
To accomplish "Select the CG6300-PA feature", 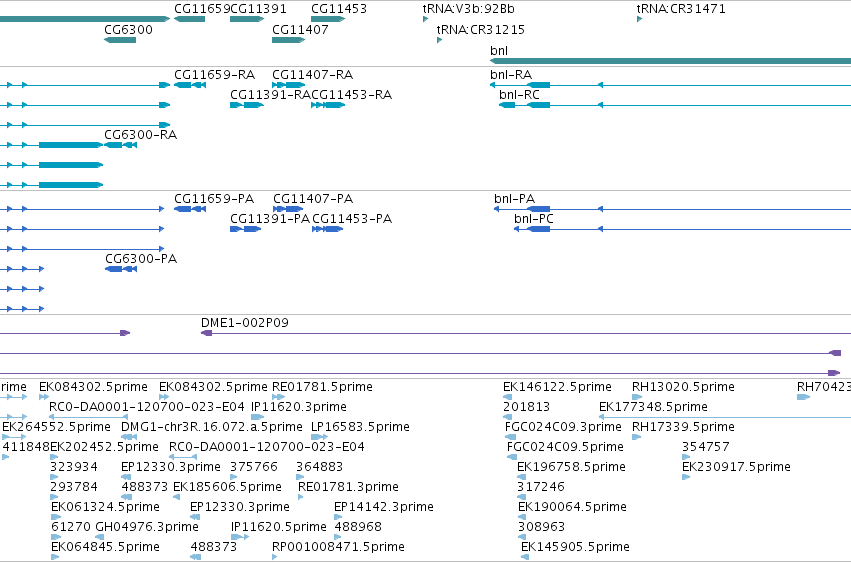I will pos(121,269).
